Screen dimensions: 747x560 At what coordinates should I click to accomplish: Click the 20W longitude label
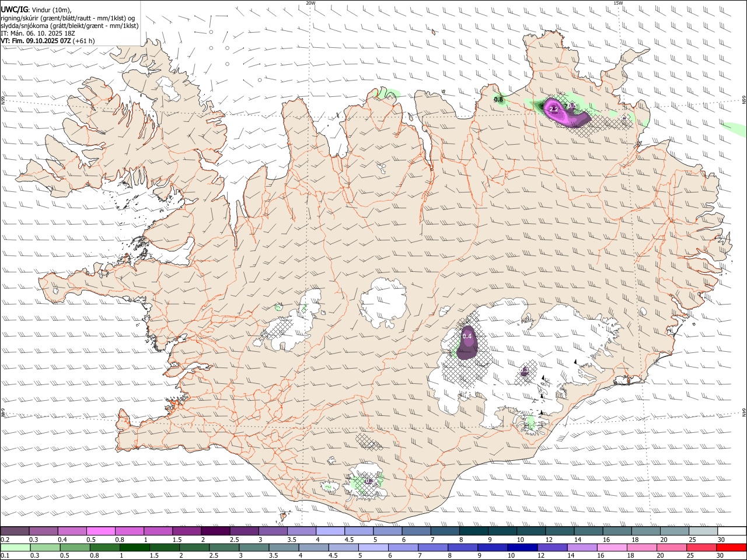pyautogui.click(x=310, y=3)
